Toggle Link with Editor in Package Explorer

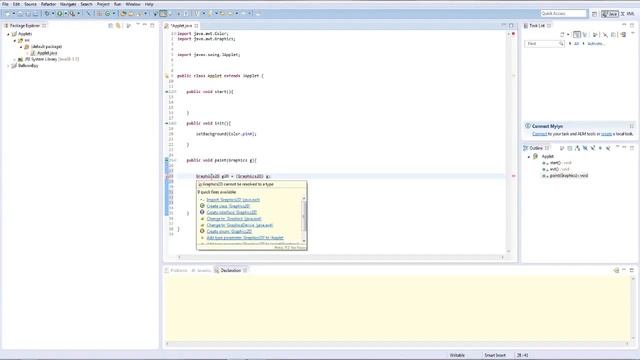pyautogui.click(x=118, y=26)
